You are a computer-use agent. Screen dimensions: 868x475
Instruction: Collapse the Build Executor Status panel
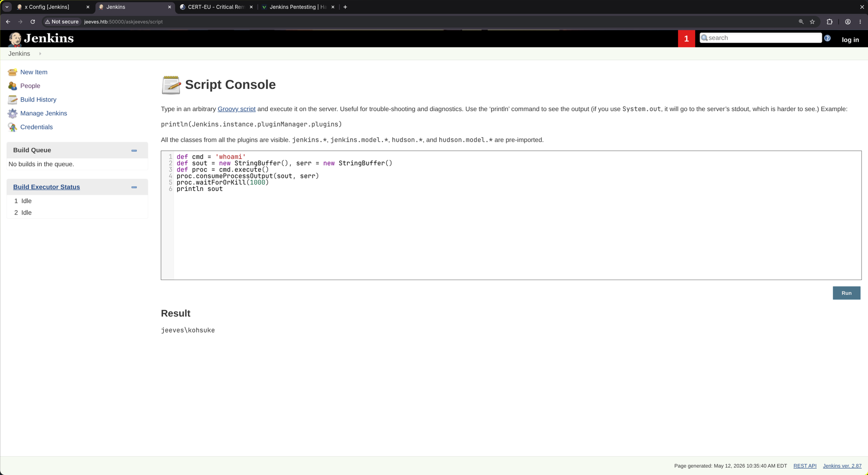click(x=134, y=188)
